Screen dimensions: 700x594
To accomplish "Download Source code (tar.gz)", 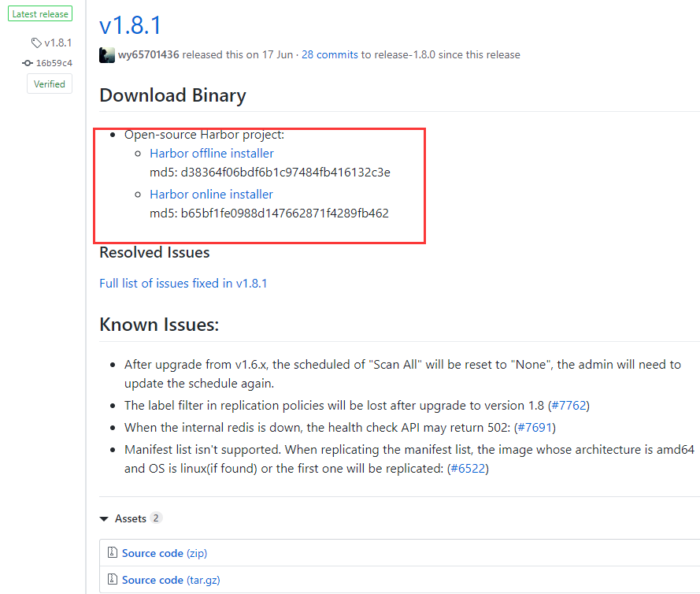I will click(x=171, y=580).
